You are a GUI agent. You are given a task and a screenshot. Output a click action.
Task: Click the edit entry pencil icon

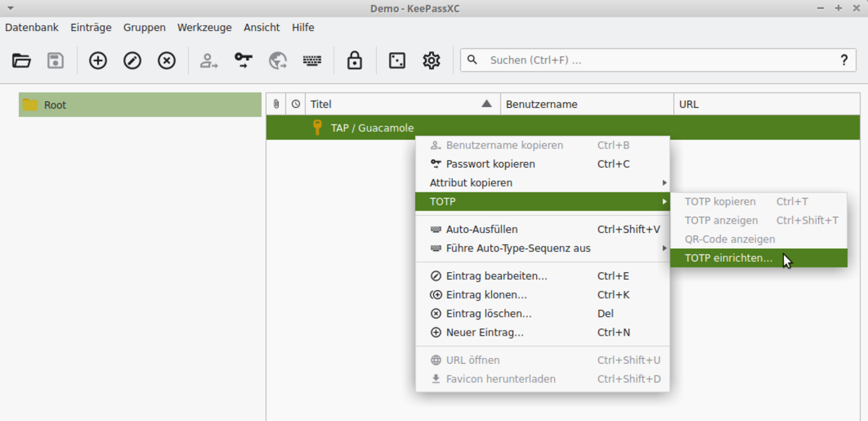[132, 61]
